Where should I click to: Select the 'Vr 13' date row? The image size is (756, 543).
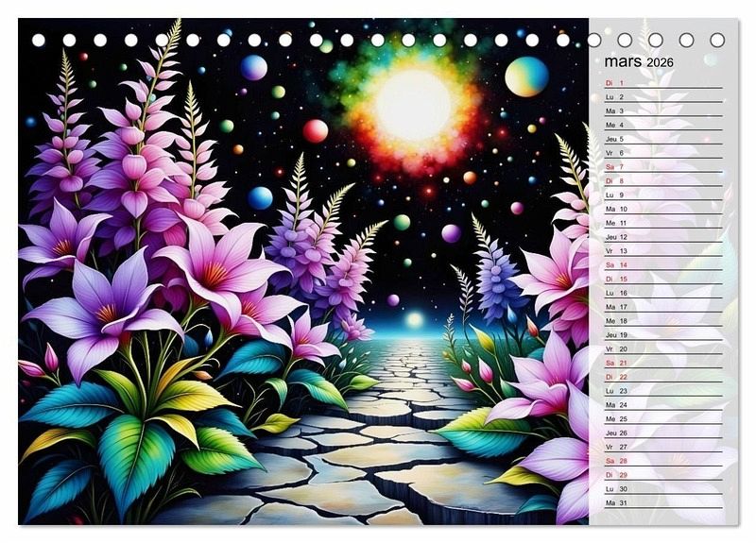(x=664, y=250)
